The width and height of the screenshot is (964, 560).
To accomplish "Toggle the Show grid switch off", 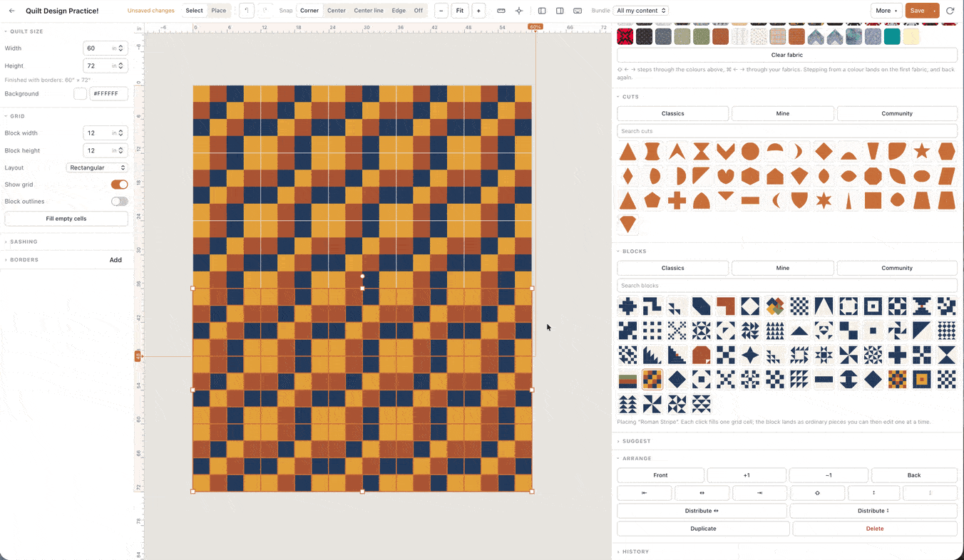I will [x=119, y=185].
